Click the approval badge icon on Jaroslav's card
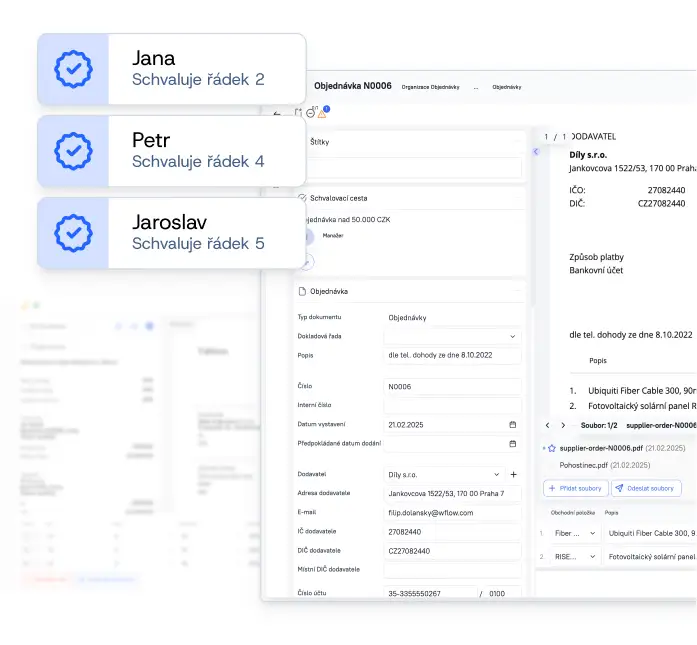 click(x=73, y=233)
